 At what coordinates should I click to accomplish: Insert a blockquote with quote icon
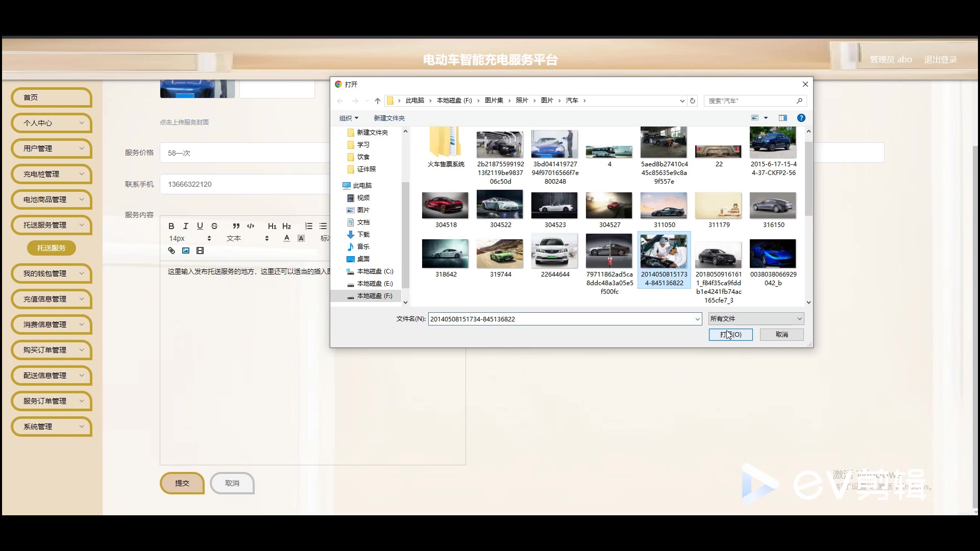[x=236, y=226]
